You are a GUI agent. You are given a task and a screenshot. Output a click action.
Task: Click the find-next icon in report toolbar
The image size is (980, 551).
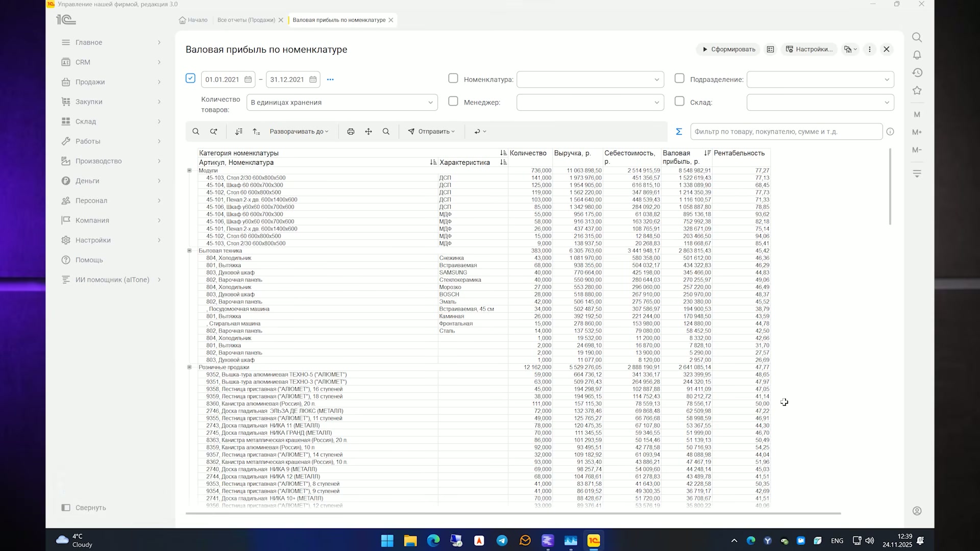point(214,132)
